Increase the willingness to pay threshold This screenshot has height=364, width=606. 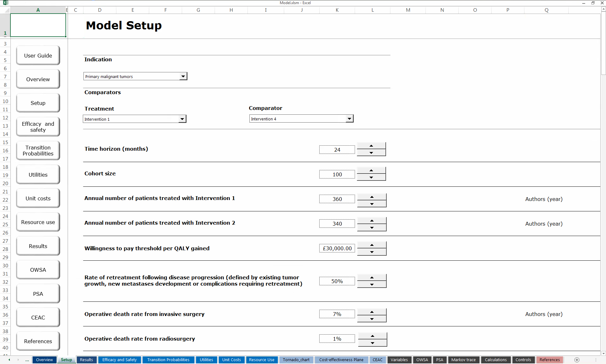point(371,244)
